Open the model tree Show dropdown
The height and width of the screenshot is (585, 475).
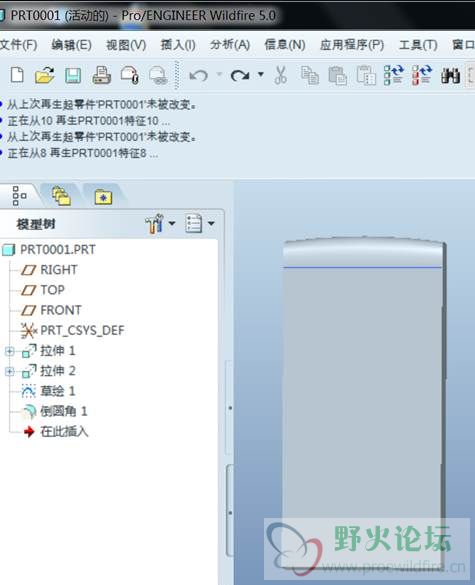pyautogui.click(x=200, y=224)
